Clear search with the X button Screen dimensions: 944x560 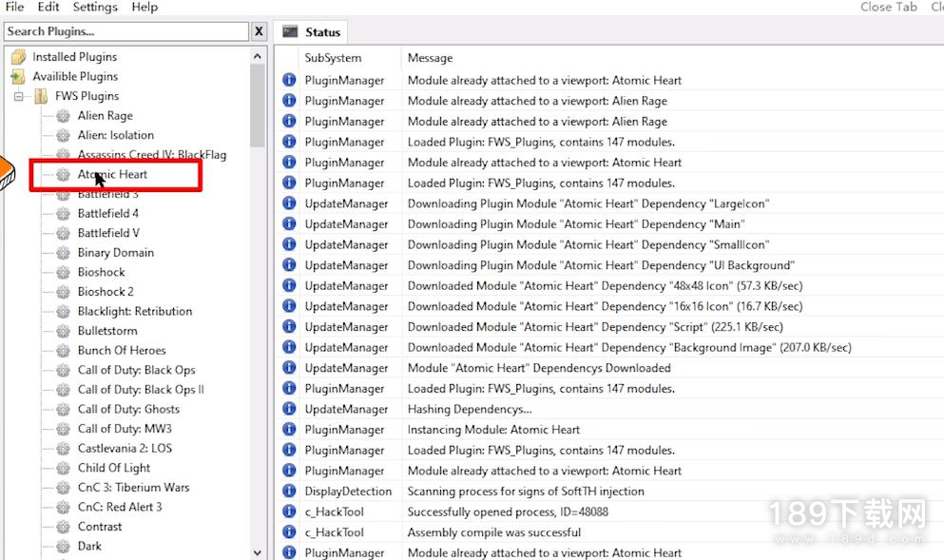click(x=259, y=31)
